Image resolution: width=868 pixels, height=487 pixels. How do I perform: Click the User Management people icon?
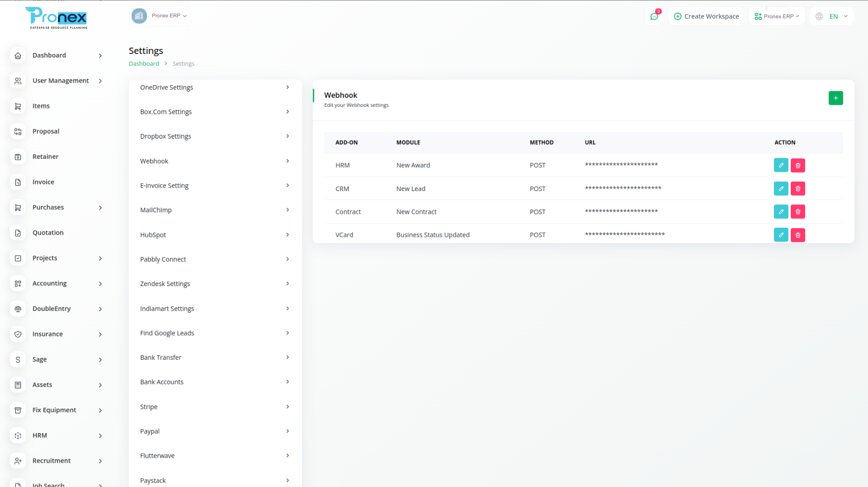(18, 81)
